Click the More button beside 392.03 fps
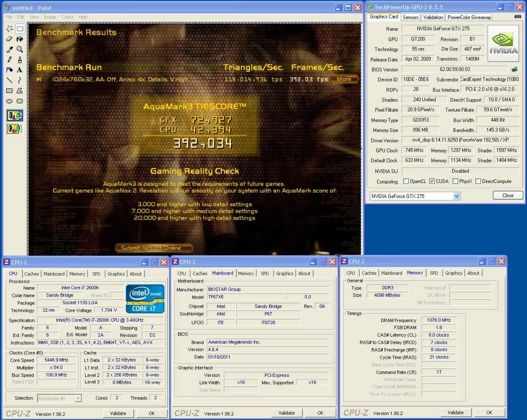 click(344, 79)
